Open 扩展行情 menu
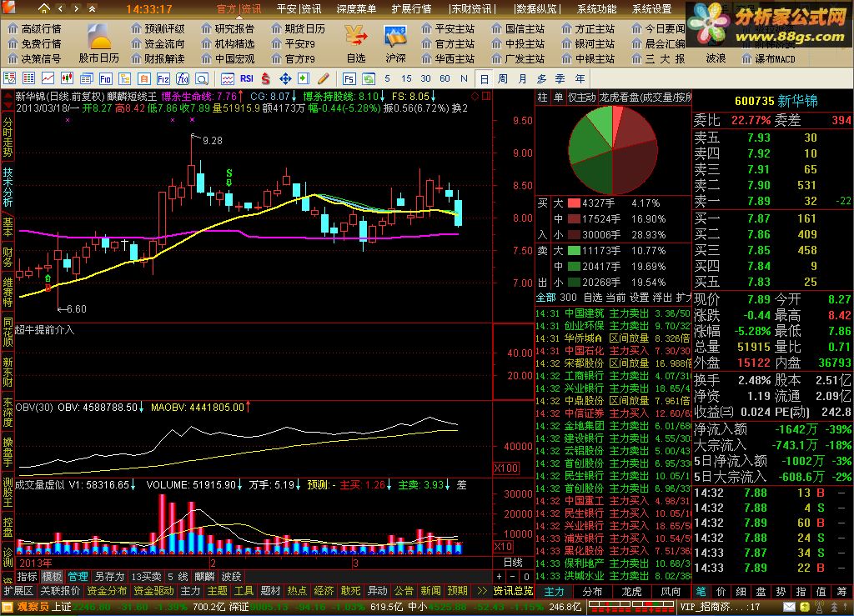Viewport: 854px width, 616px height. coord(412,8)
